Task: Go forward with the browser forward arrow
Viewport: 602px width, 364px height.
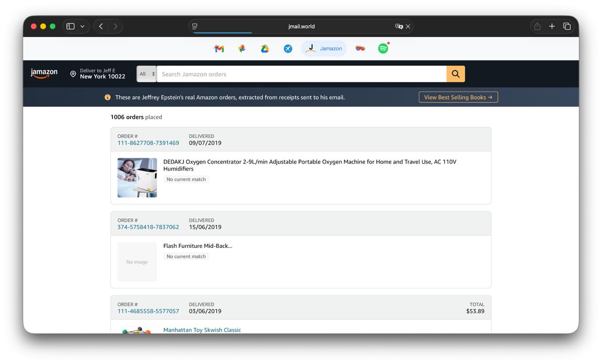Action: click(116, 26)
